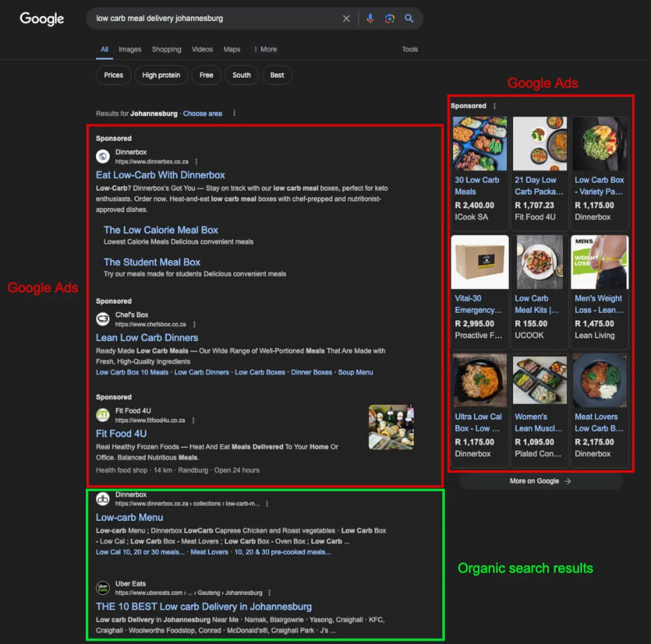This screenshot has width=651, height=644.
Task: Start voice search with the microphone icon
Action: click(x=370, y=18)
